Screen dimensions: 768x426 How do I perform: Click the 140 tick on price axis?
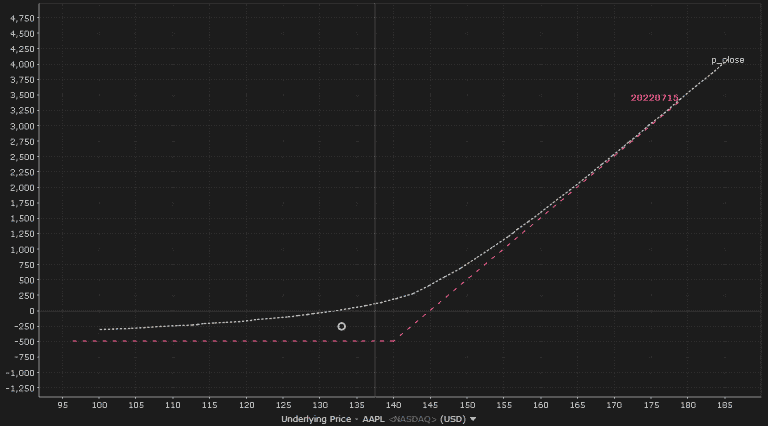pyautogui.click(x=393, y=405)
